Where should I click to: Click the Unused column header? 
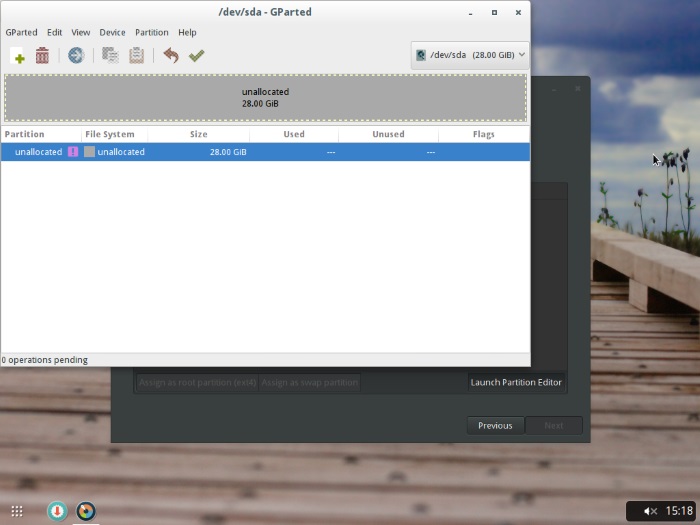click(x=388, y=134)
